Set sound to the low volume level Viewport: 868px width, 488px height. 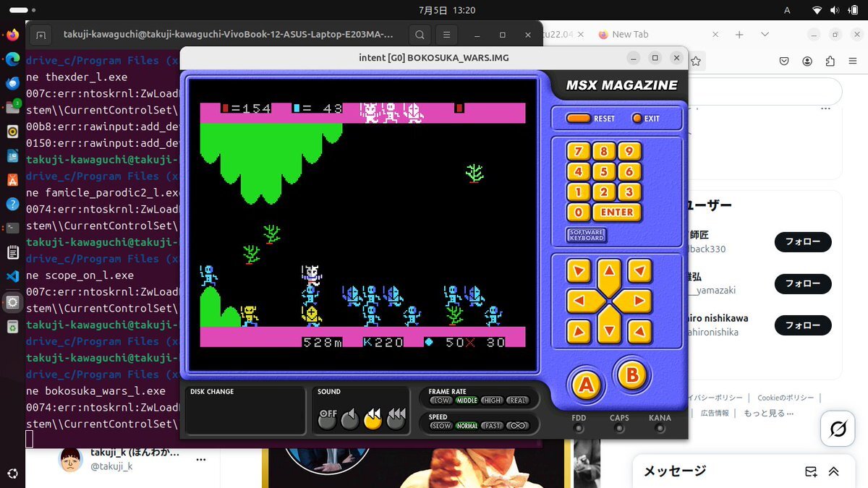pos(350,418)
